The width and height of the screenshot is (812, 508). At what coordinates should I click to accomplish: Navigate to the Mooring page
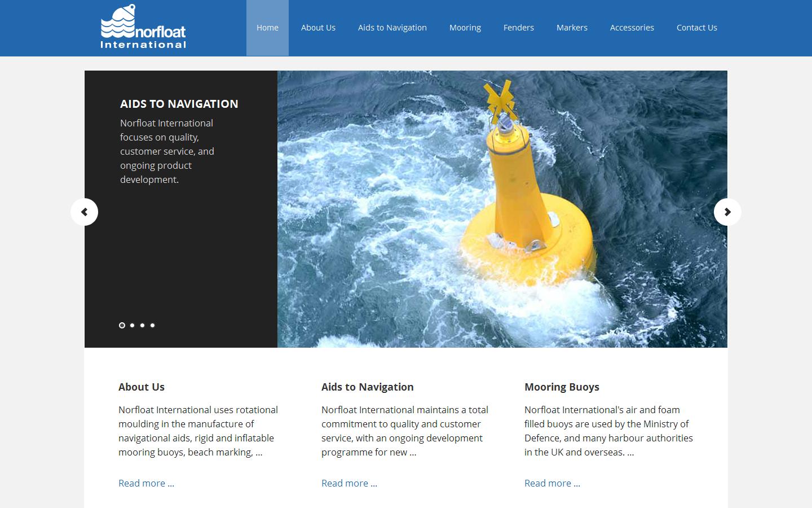tap(465, 27)
